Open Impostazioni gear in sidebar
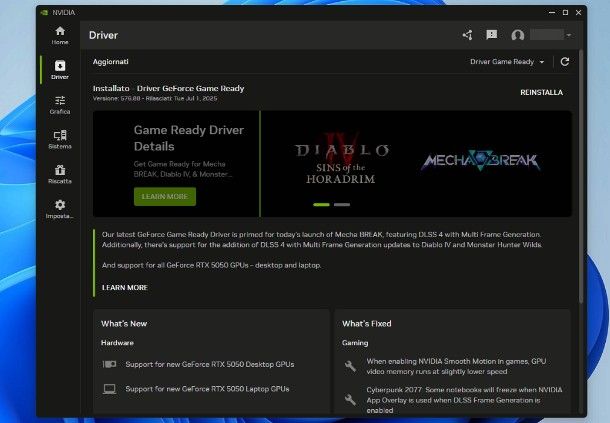 click(x=60, y=208)
